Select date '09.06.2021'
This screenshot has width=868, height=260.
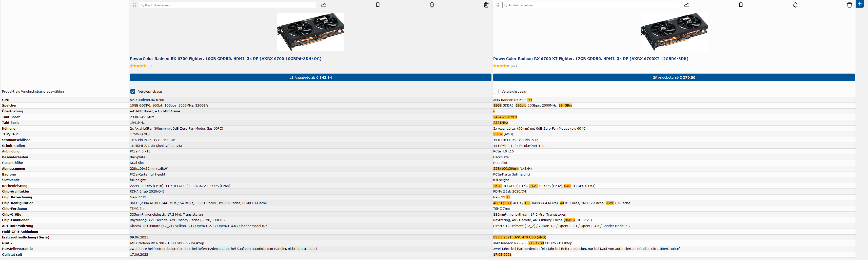(139, 237)
